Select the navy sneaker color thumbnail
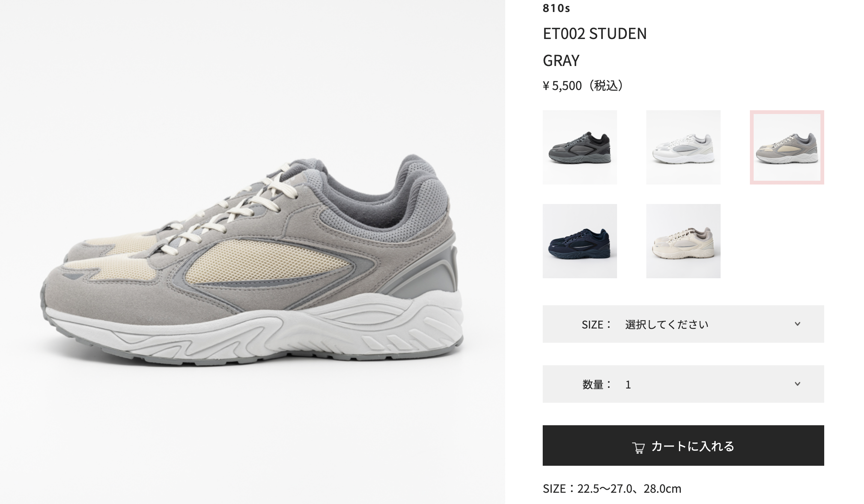The width and height of the screenshot is (864, 504). click(x=580, y=241)
